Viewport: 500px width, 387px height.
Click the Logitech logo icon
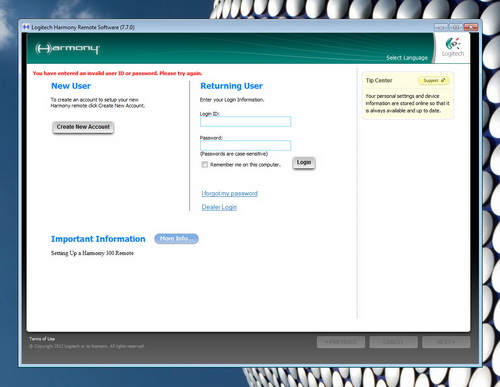(x=453, y=47)
